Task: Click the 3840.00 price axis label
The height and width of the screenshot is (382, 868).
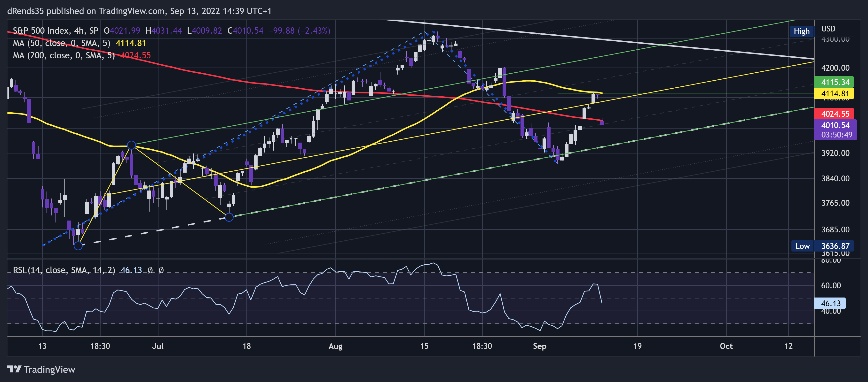Action: (x=835, y=178)
